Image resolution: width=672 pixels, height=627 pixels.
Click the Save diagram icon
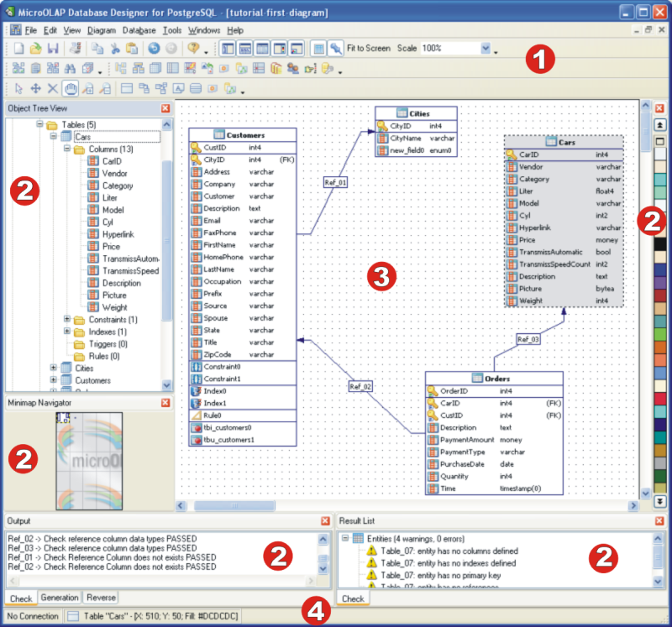[x=52, y=49]
